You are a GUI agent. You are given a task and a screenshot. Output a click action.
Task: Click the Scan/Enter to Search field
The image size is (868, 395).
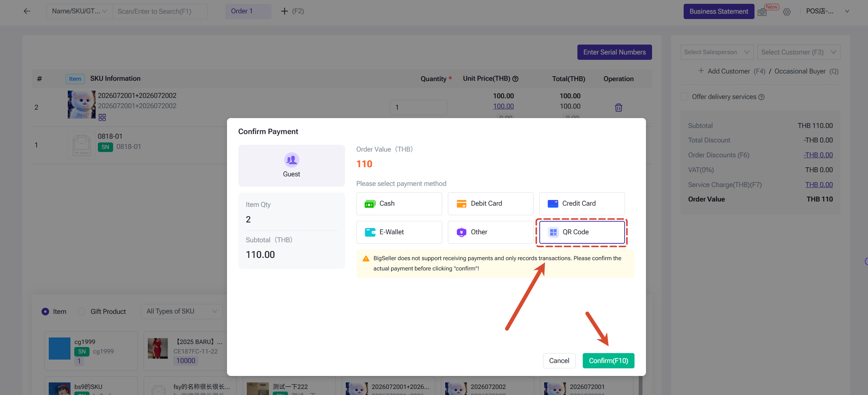160,11
